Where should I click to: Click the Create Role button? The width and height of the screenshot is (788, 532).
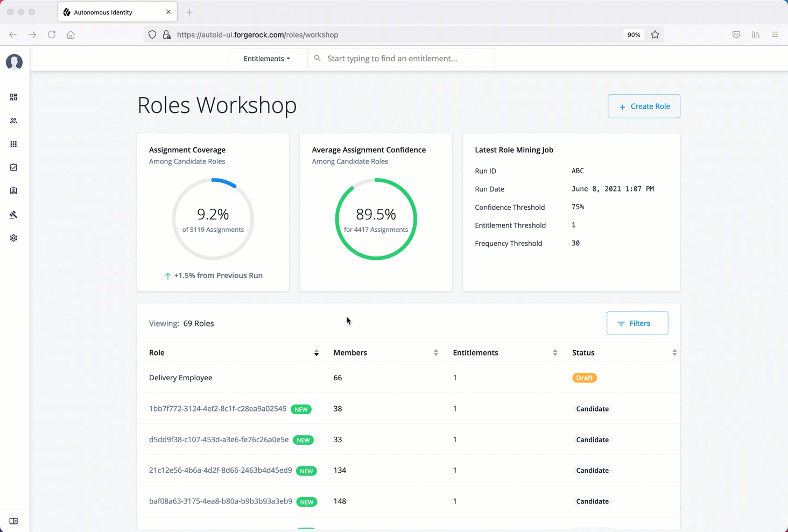pos(644,107)
